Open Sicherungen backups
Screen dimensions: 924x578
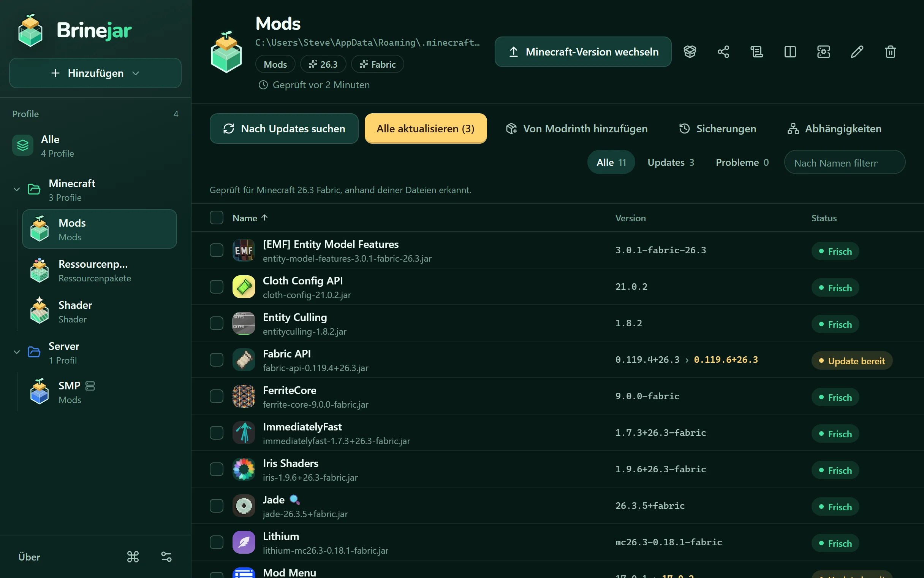(x=717, y=129)
